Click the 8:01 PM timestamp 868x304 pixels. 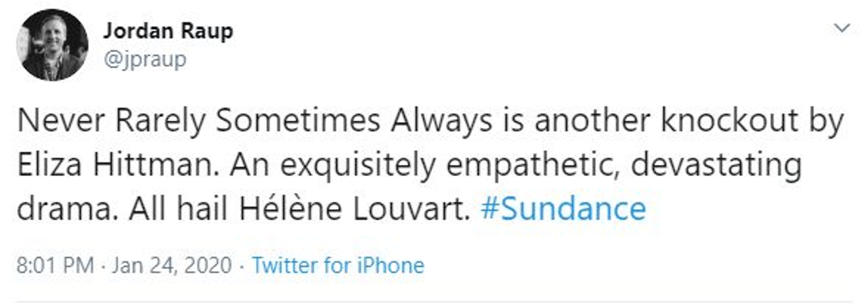pos(55,265)
